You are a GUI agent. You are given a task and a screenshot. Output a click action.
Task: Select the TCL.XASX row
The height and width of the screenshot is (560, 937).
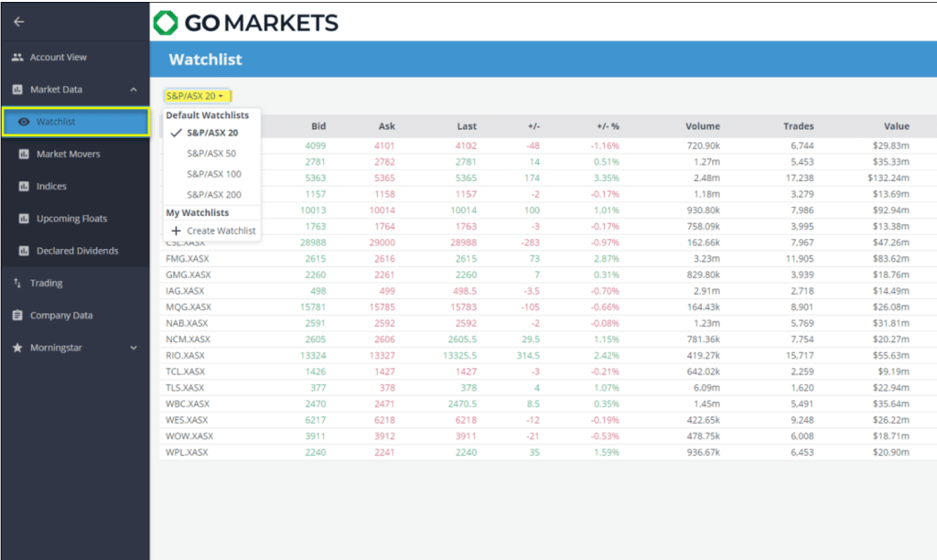(x=548, y=372)
